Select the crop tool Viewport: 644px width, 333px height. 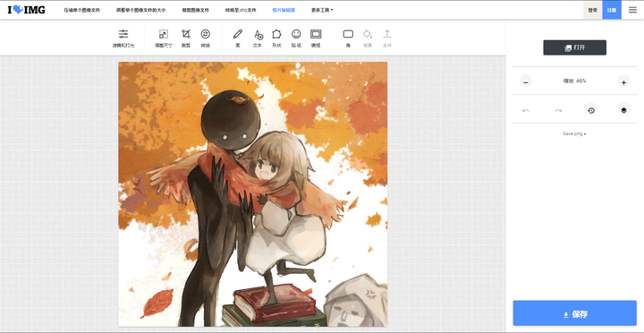(186, 38)
